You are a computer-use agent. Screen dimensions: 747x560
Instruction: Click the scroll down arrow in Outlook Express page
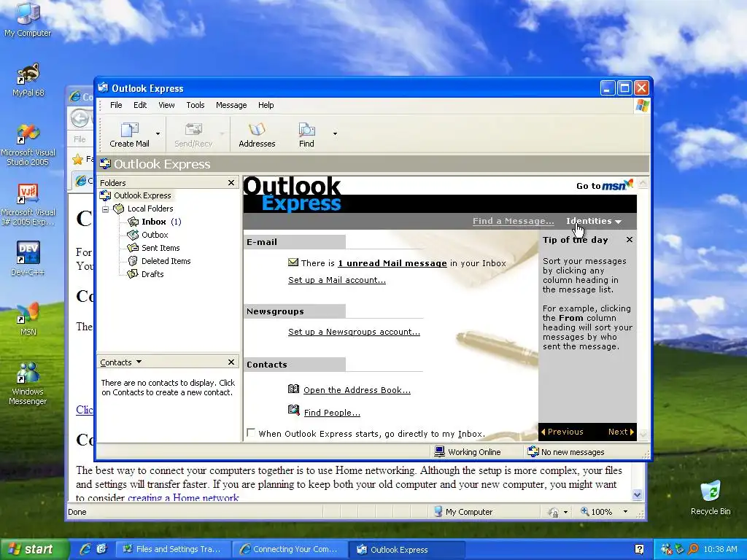point(643,435)
